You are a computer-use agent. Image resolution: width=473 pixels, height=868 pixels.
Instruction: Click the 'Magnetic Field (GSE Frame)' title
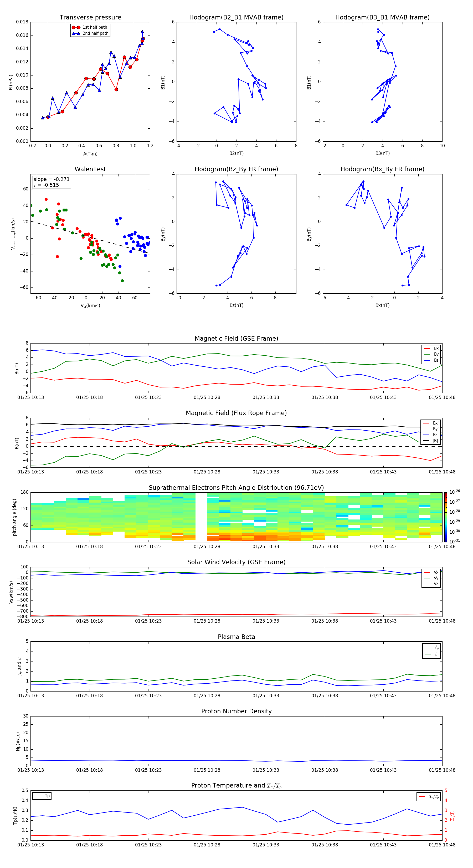point(236,339)
